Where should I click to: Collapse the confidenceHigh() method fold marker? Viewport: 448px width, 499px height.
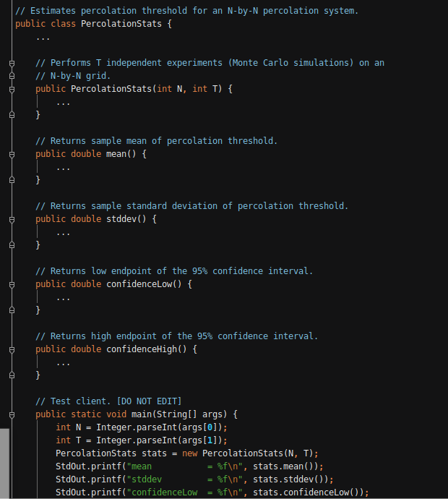point(12,350)
